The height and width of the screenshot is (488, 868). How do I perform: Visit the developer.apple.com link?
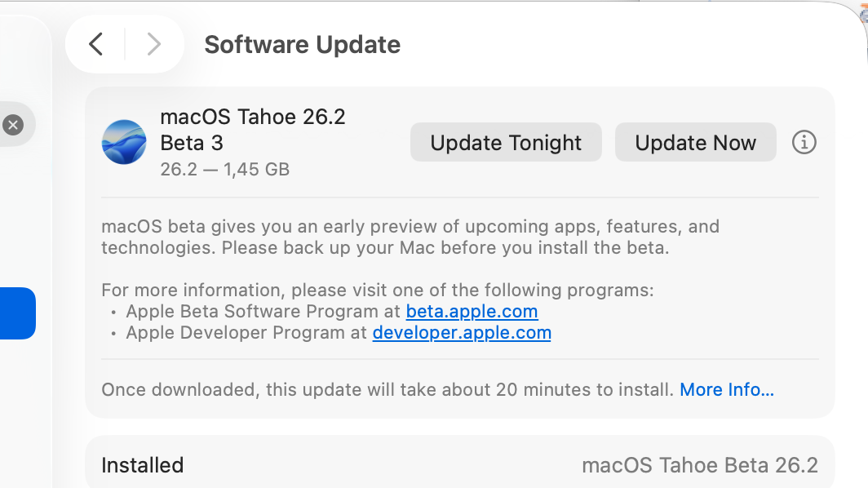(462, 332)
